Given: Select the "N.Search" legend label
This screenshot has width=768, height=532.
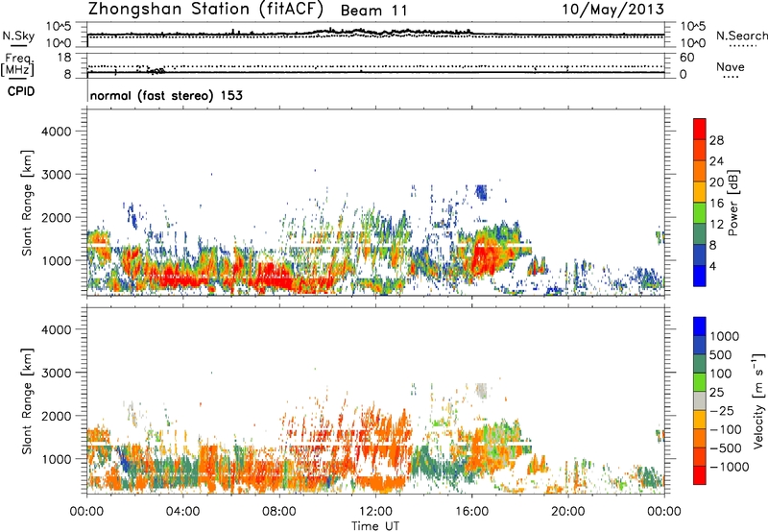Looking at the screenshot, I should tap(741, 36).
